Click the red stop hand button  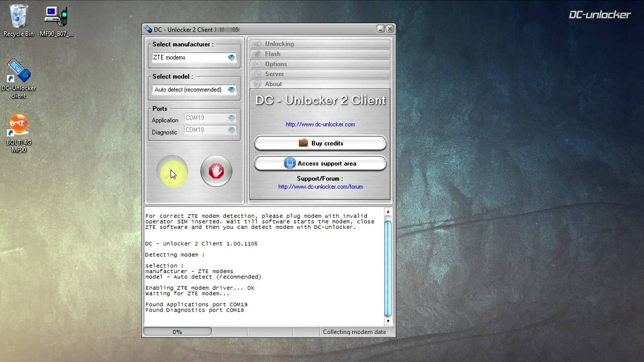tap(216, 171)
